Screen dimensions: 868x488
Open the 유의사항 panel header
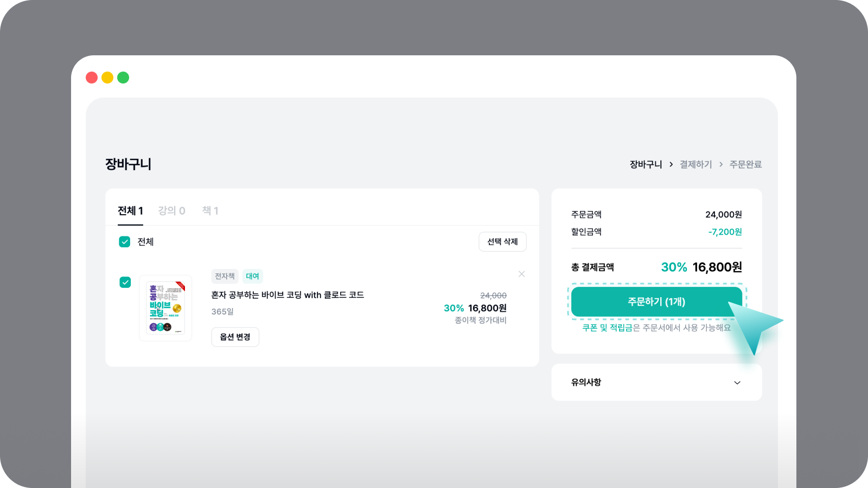586,382
